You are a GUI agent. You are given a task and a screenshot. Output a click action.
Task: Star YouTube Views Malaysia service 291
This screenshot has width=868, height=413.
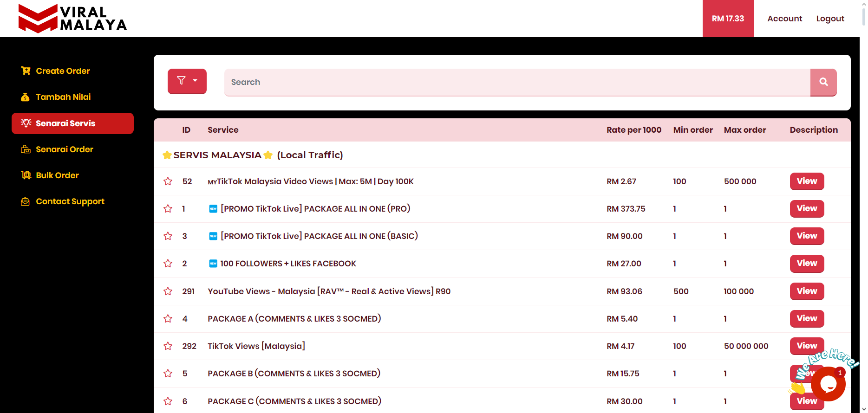coord(168,291)
